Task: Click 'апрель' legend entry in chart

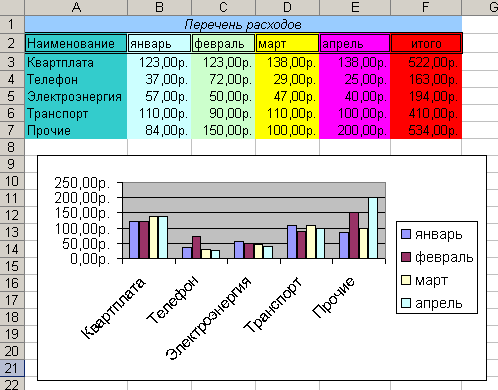Action: point(432,303)
